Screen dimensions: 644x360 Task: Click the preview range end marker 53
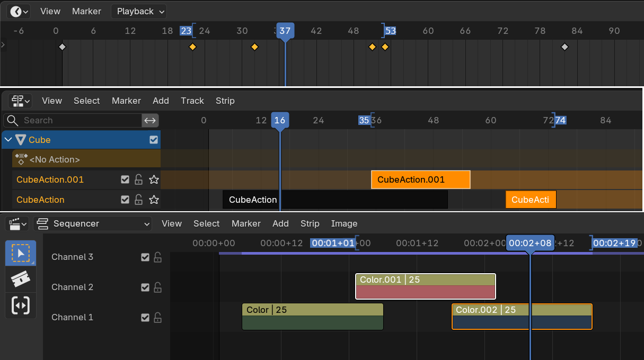pos(390,31)
